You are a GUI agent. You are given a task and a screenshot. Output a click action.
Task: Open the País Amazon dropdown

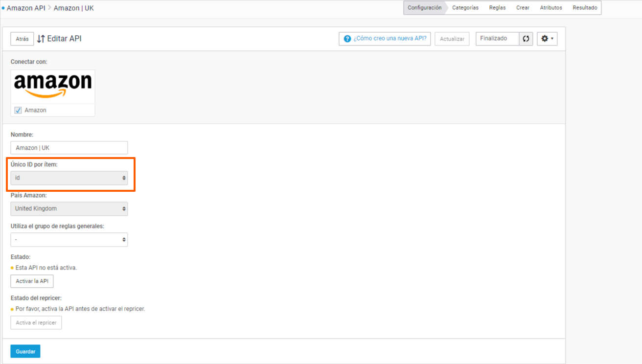pyautogui.click(x=69, y=208)
